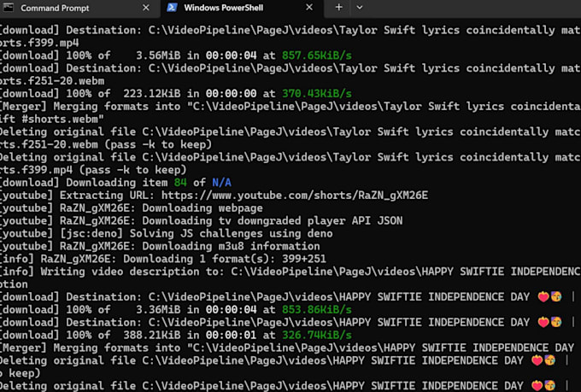
Task: Click the item number 84
Action: click(x=180, y=182)
